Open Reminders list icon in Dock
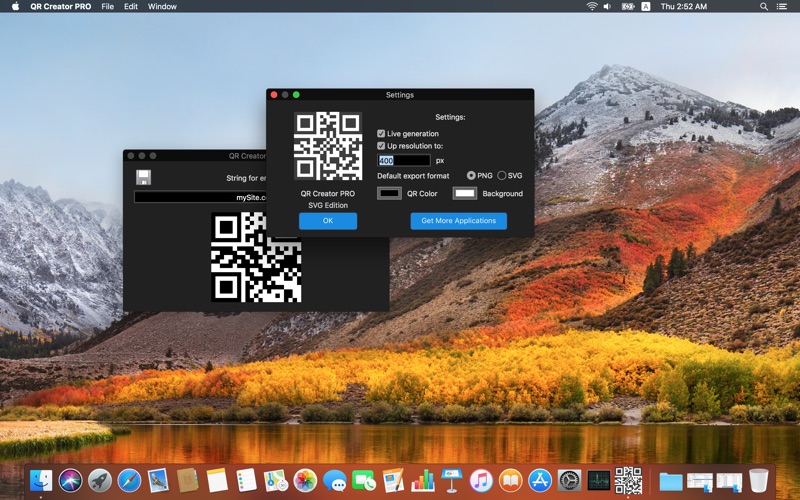The width and height of the screenshot is (800, 500). coord(246,481)
